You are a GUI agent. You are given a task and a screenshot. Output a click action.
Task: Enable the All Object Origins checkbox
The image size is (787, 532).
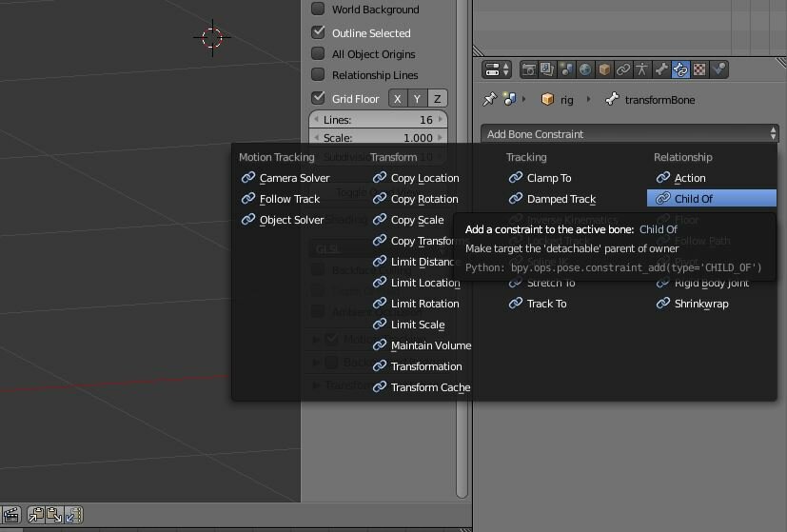pos(318,53)
